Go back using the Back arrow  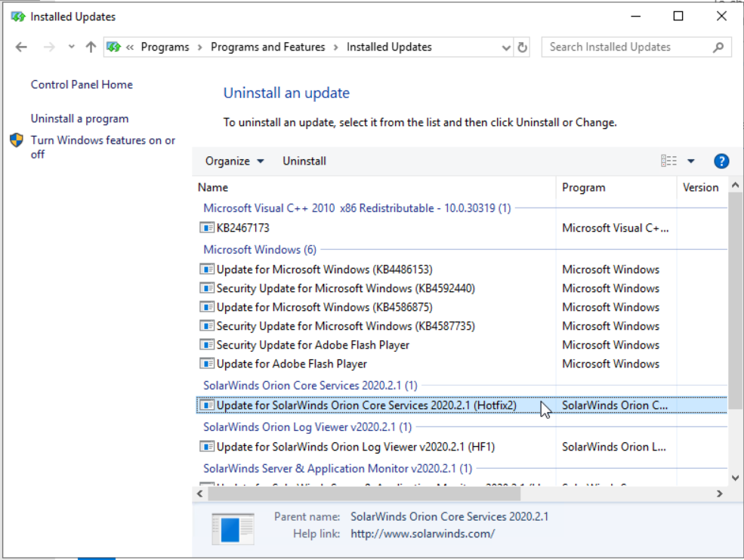(21, 47)
